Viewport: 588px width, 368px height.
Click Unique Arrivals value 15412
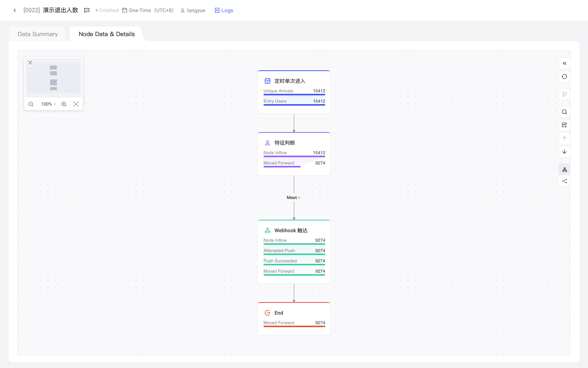pos(319,91)
